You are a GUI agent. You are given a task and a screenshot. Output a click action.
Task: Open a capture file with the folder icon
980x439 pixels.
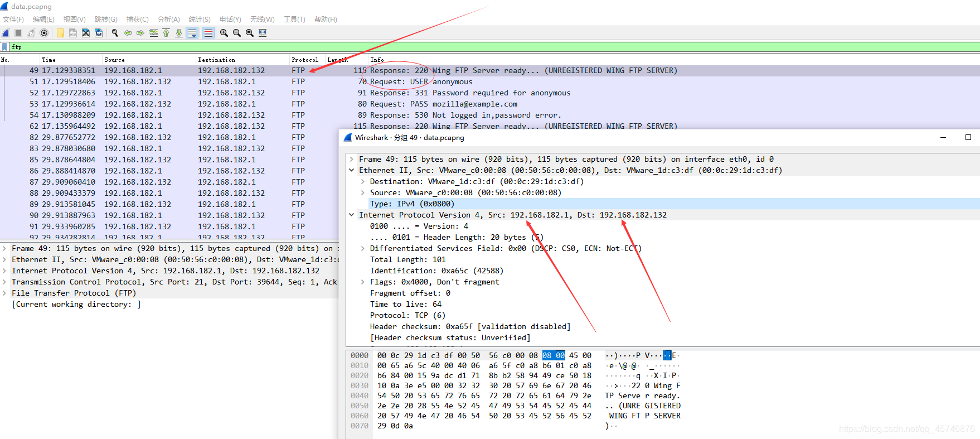[x=60, y=33]
